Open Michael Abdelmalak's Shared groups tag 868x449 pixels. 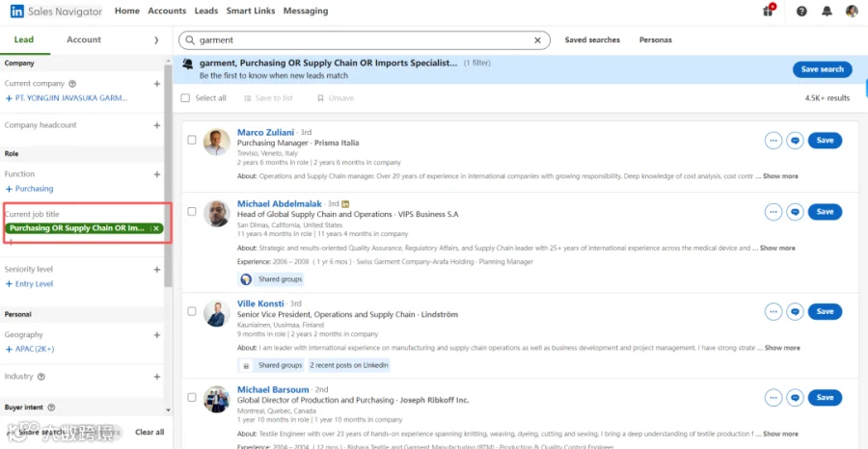(x=271, y=279)
